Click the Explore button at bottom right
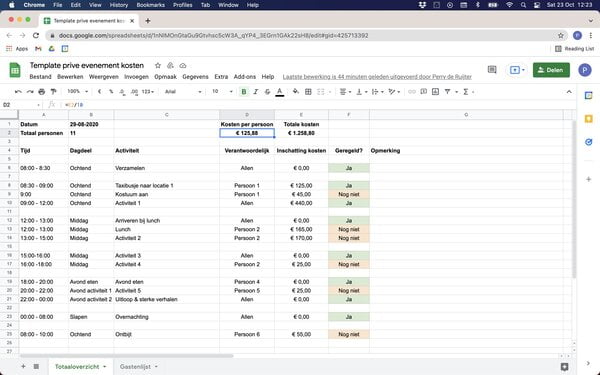Image resolution: width=600 pixels, height=375 pixels. (564, 367)
